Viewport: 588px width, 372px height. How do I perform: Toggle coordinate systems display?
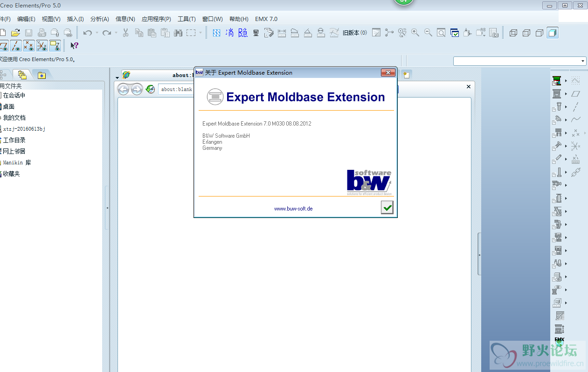pos(42,46)
